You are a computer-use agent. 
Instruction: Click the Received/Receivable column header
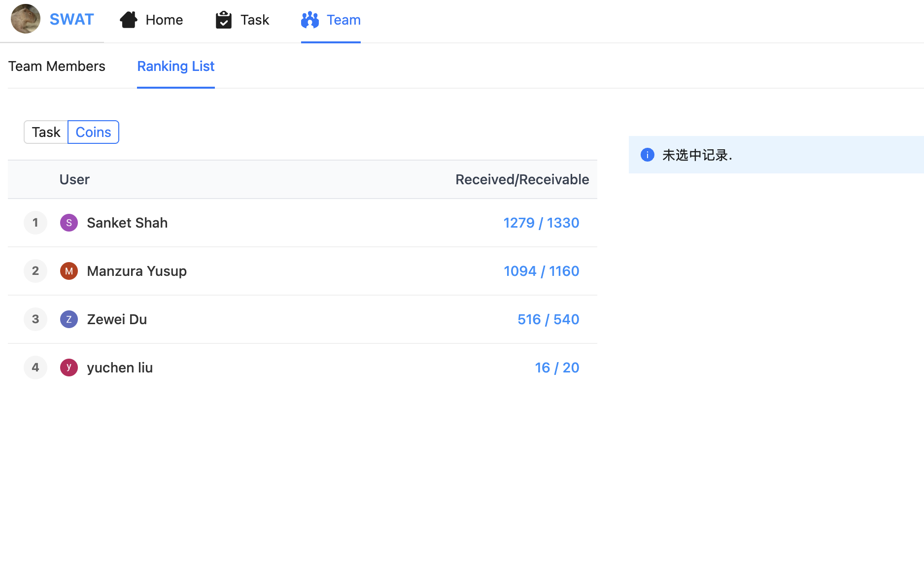coord(522,179)
